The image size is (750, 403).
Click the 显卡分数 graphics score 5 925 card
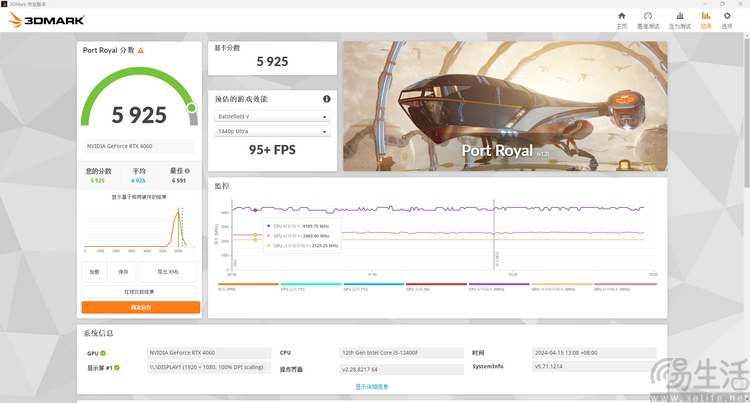point(272,58)
